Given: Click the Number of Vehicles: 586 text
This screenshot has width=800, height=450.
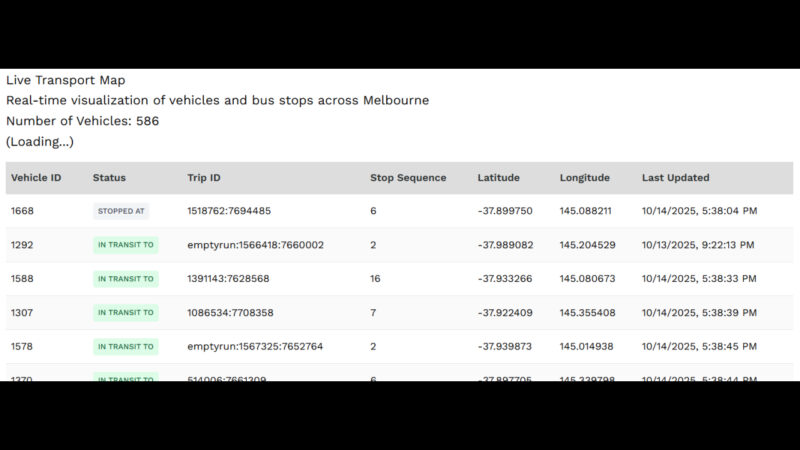Looking at the screenshot, I should pos(82,121).
